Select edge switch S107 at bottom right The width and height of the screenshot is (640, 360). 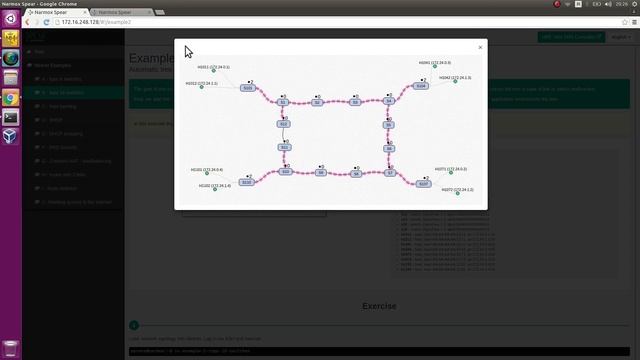pos(423,184)
